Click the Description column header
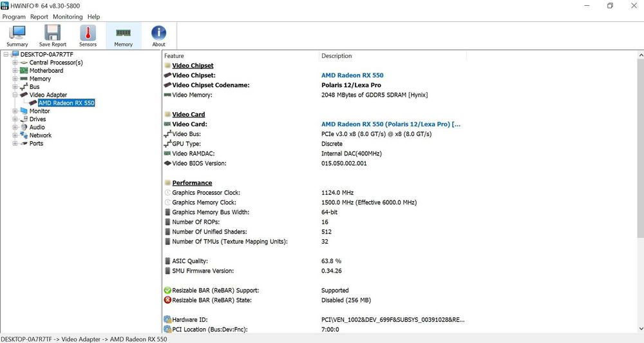 coord(337,56)
